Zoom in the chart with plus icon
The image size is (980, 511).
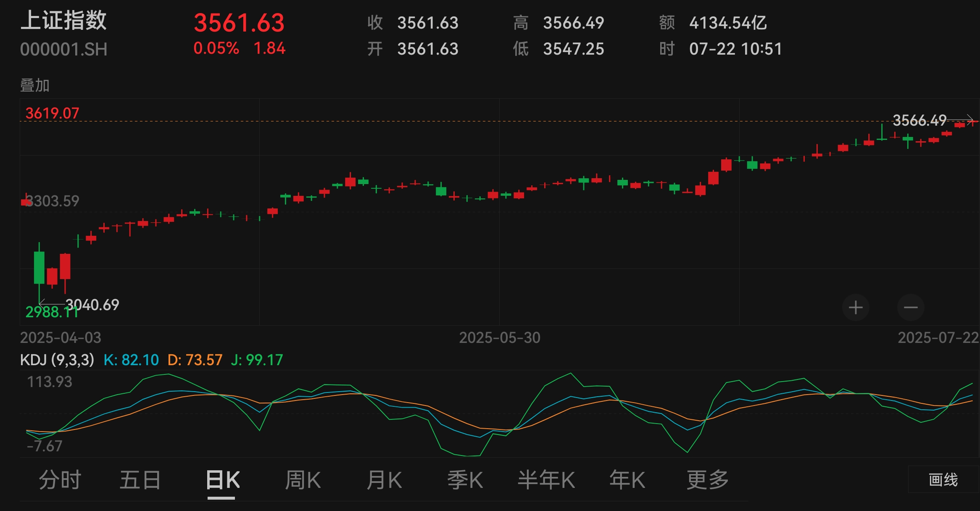coord(856,308)
